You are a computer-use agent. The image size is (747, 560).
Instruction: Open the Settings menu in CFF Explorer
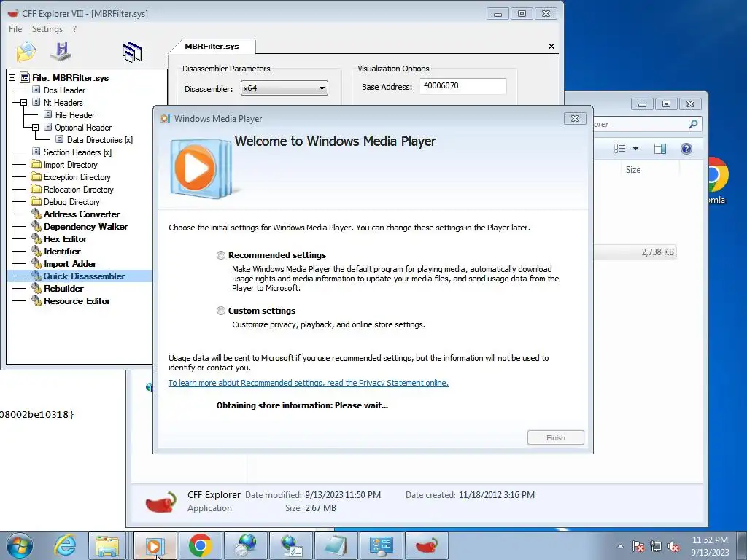(47, 29)
